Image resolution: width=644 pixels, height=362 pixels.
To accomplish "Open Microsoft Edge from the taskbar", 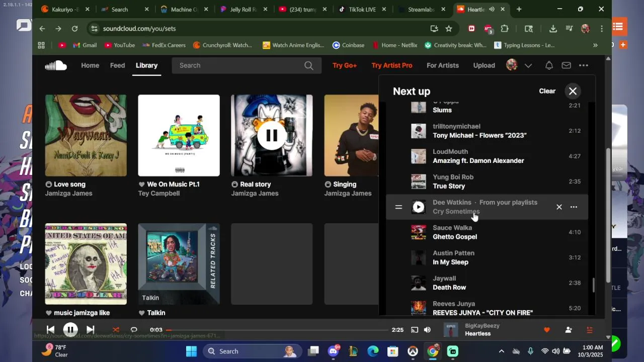I will pos(373,351).
